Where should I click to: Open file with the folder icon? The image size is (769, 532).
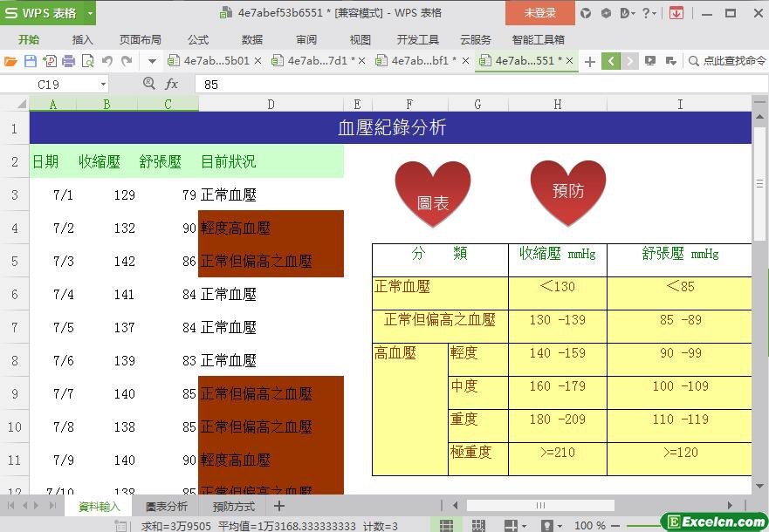[10, 61]
